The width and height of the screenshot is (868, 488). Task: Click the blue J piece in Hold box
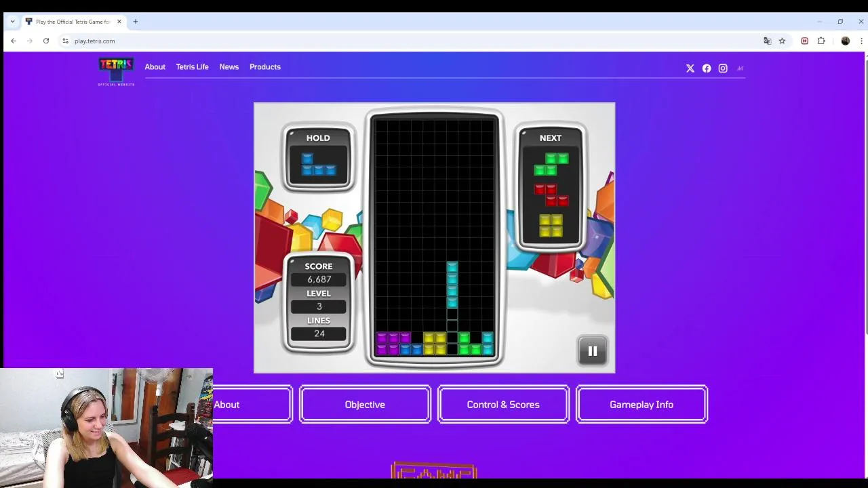point(318,165)
